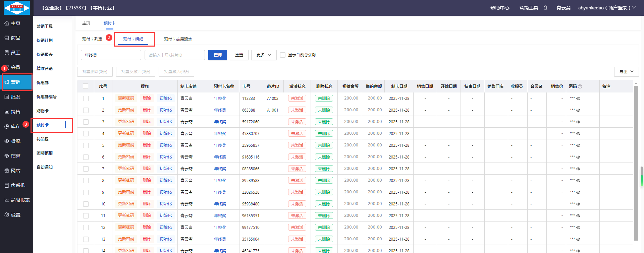Click the notification bell icon
This screenshot has height=253, width=644.
click(x=545, y=8)
